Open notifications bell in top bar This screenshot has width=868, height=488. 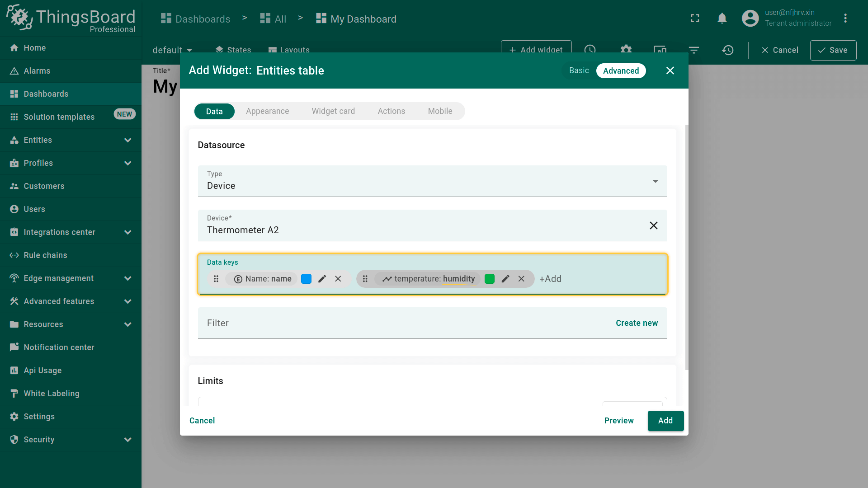coord(722,19)
